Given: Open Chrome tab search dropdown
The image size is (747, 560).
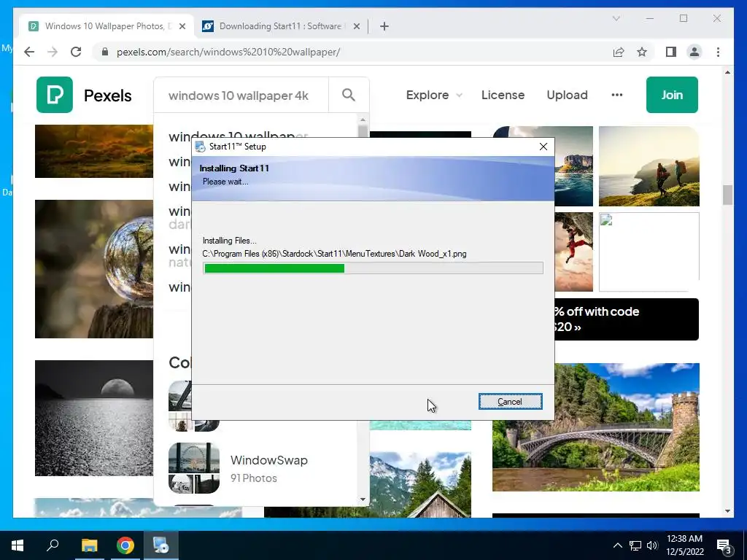Looking at the screenshot, I should [x=616, y=18].
